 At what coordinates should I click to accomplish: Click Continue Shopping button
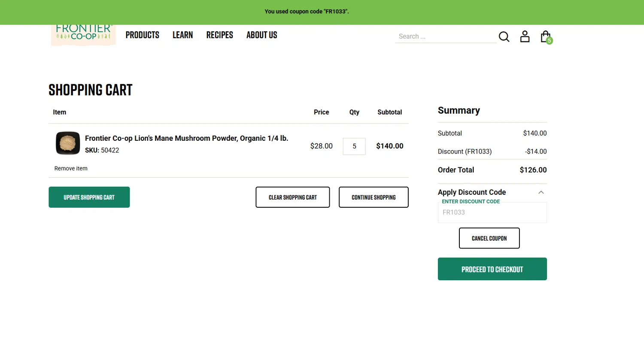coord(374,197)
